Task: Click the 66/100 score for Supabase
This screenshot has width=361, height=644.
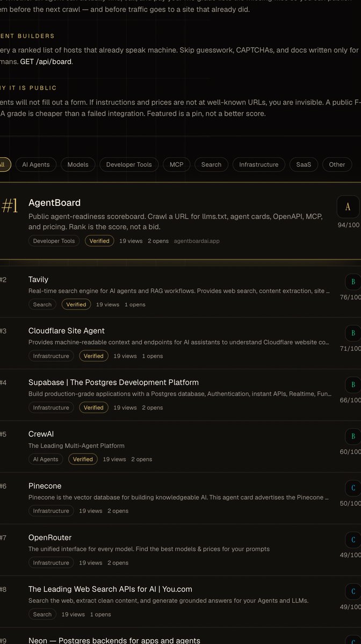Action: tap(350, 400)
